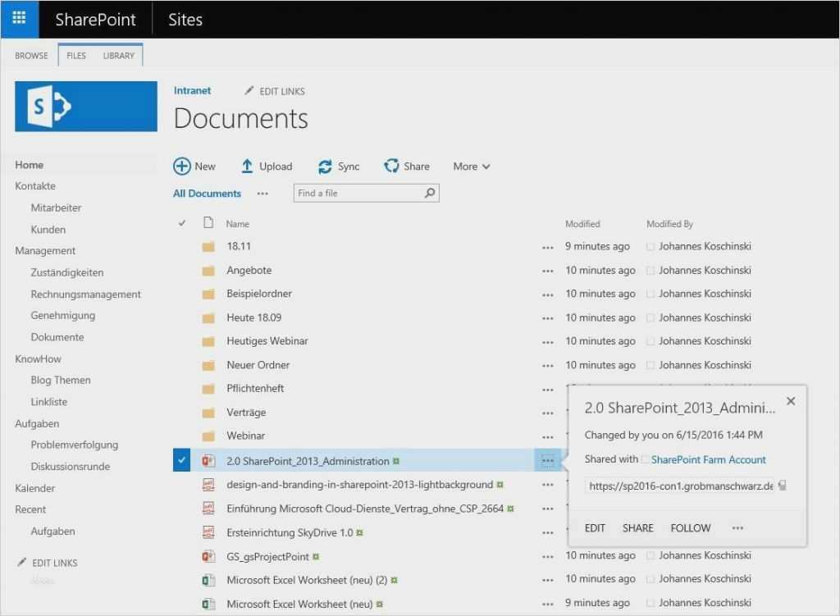Open ellipsis menu for Angebote folder
840x616 pixels.
[x=547, y=271]
